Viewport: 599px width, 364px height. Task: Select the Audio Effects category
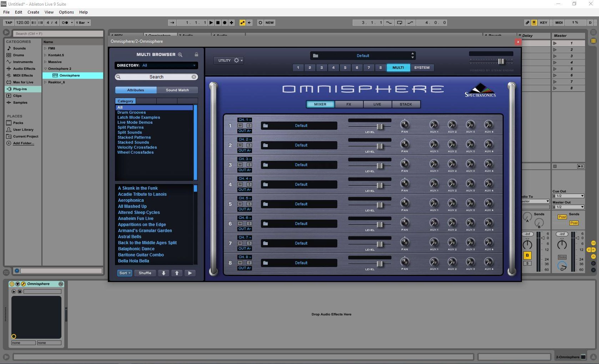point(24,68)
